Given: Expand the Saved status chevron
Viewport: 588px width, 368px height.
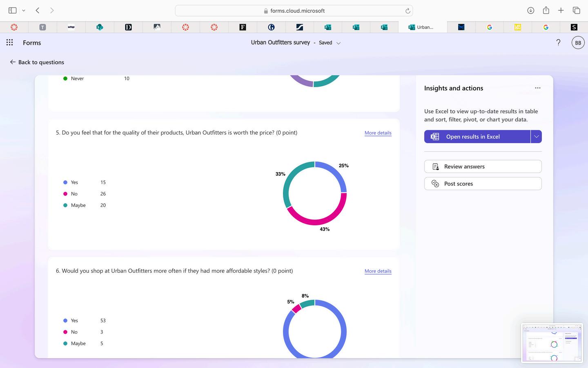Looking at the screenshot, I should coord(339,43).
